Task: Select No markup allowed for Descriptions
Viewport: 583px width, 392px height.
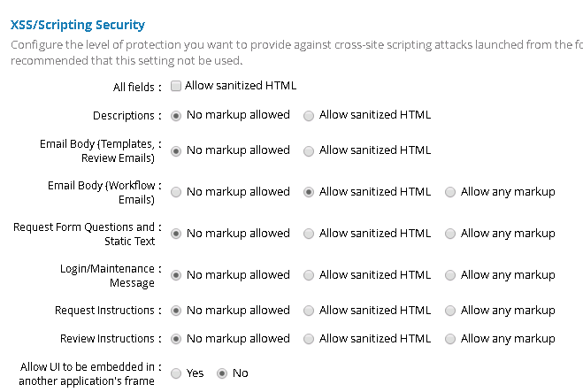Action: [x=176, y=115]
